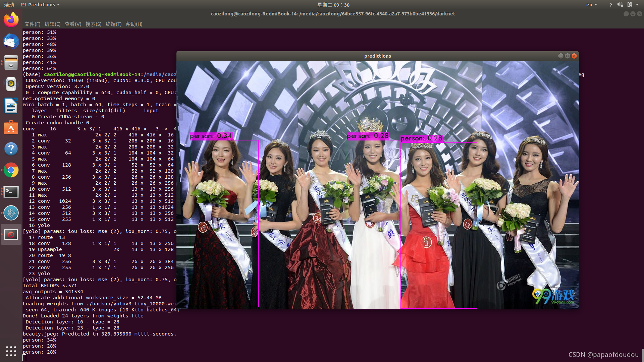Open the 搜索(S) terminal menu
644x362 pixels.
click(x=93, y=24)
